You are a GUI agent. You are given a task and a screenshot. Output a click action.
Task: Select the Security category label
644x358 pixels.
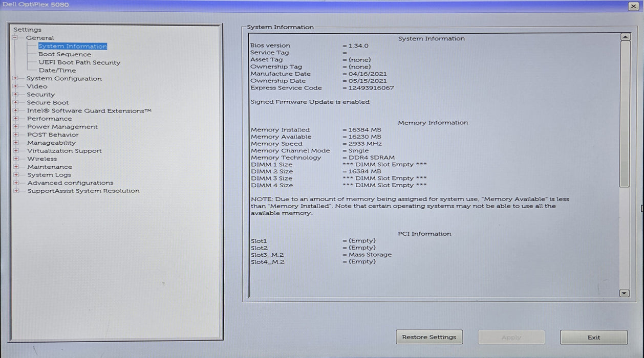point(40,95)
